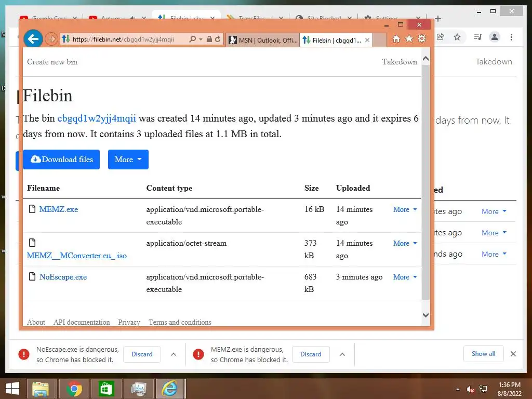Open the API documentation footer link
Viewport: 532px width, 399px height.
[x=82, y=322]
